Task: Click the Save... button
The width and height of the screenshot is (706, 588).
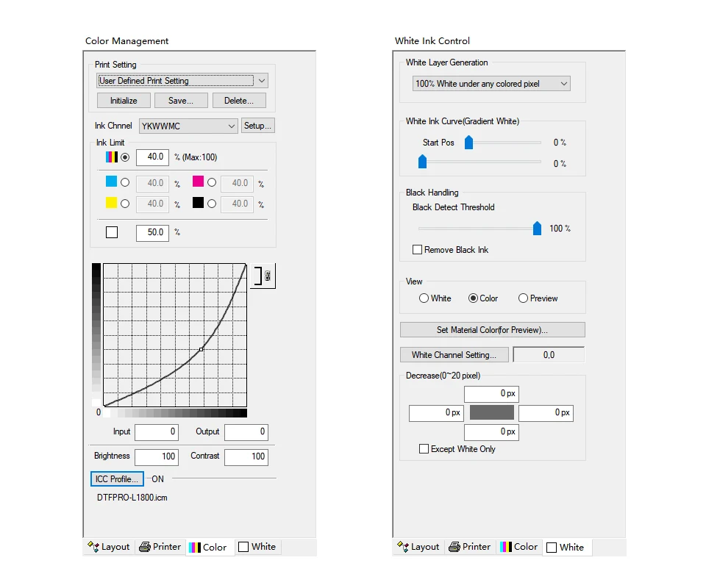Action: pyautogui.click(x=181, y=101)
